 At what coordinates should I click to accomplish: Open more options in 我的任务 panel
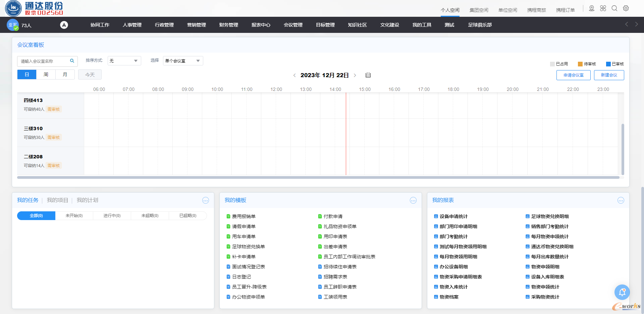coord(206,201)
